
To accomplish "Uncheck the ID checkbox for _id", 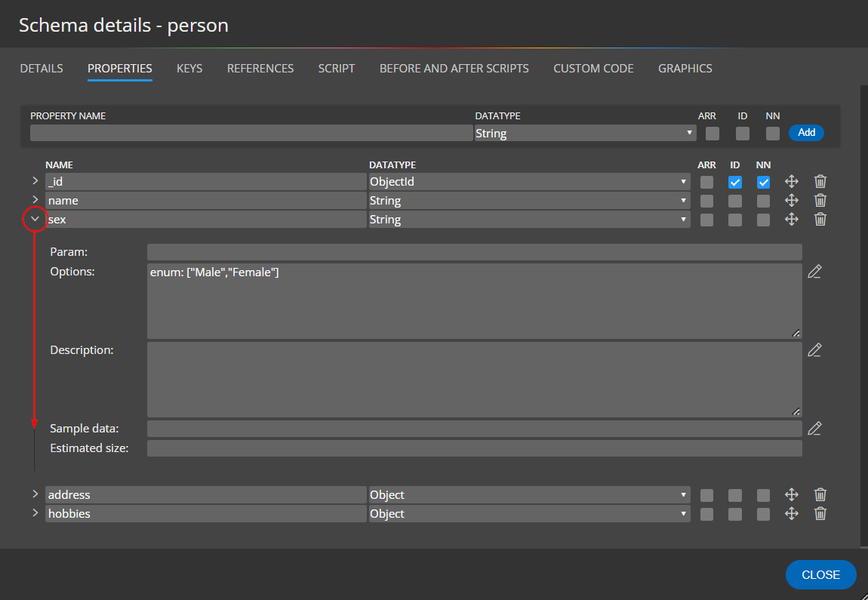I will pos(735,182).
